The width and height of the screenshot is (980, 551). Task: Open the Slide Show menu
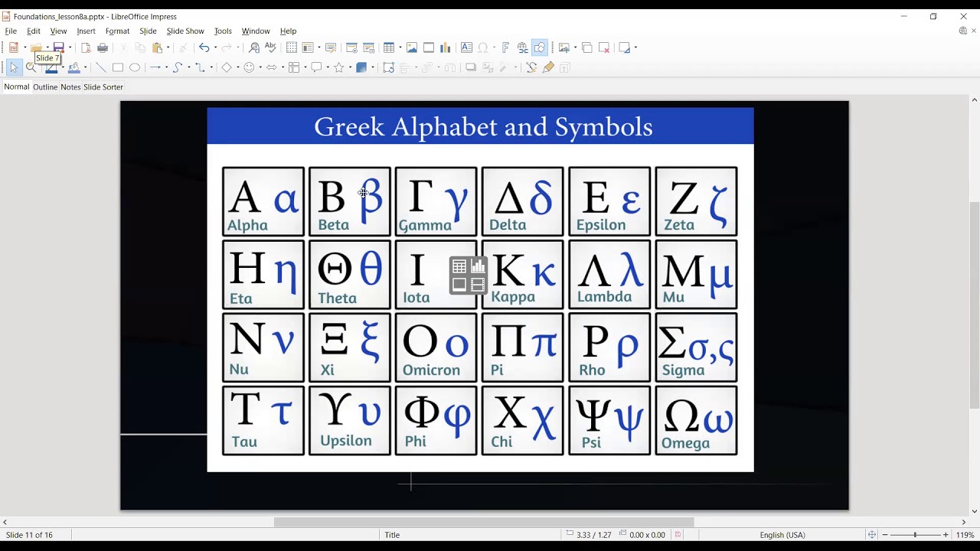tap(185, 31)
